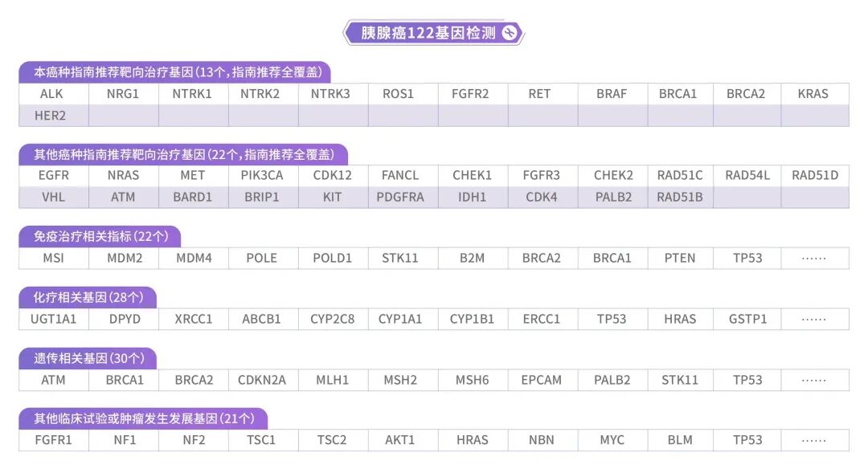Viewport: 868px width, 473px height.
Task: Click the BRIP1 cell
Action: [x=263, y=197]
